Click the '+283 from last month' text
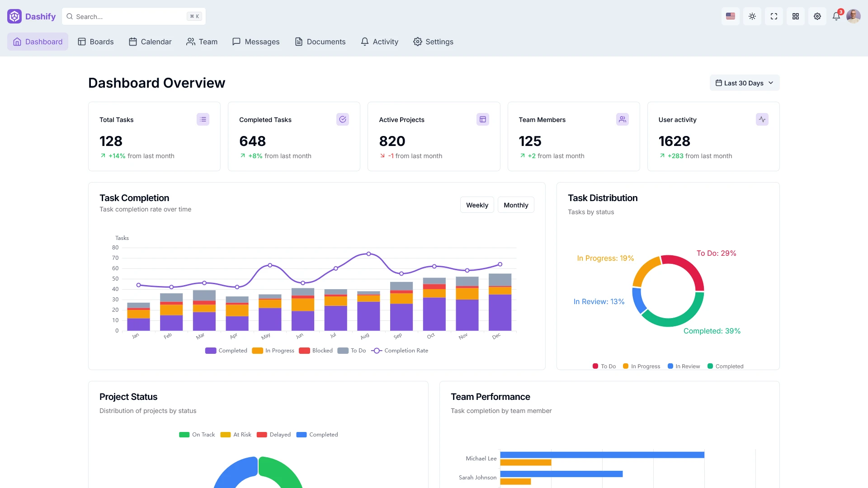 700,156
